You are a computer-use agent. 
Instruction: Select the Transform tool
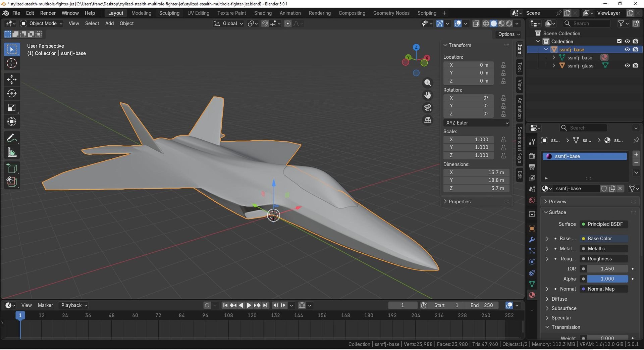coord(12,122)
